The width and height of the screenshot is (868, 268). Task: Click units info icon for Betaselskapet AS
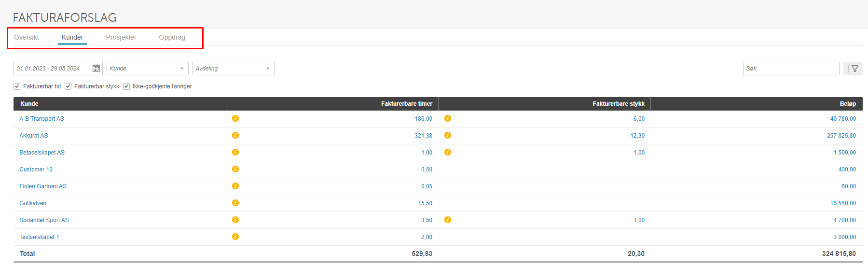(448, 152)
